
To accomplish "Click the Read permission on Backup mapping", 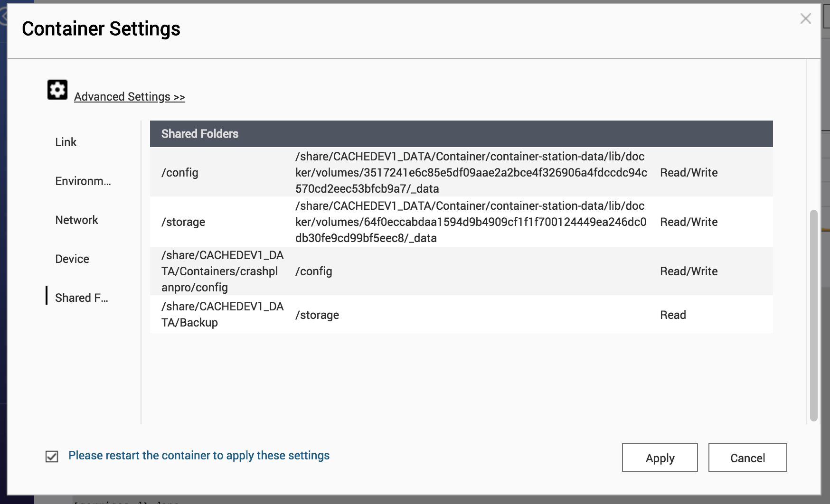I will tap(673, 314).
